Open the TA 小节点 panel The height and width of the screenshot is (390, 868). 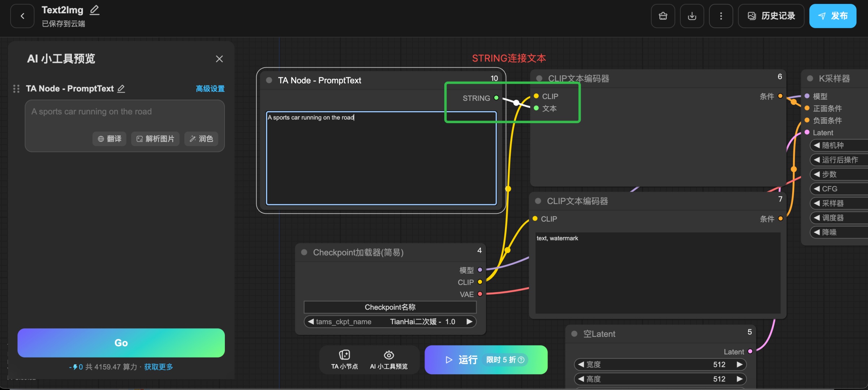[344, 359]
